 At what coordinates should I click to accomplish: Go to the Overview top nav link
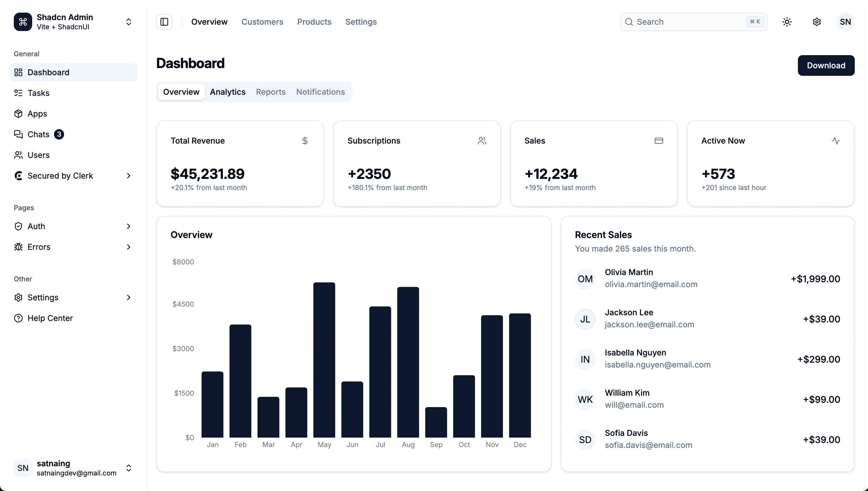coord(209,22)
